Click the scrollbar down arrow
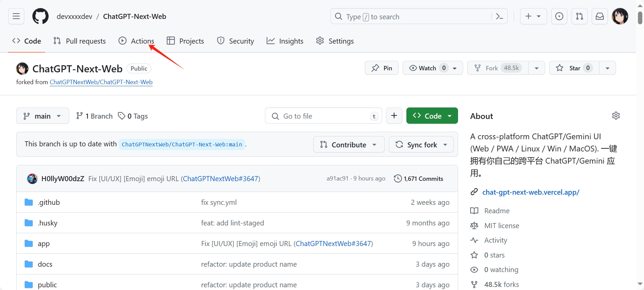This screenshot has height=290, width=644. click(x=640, y=284)
